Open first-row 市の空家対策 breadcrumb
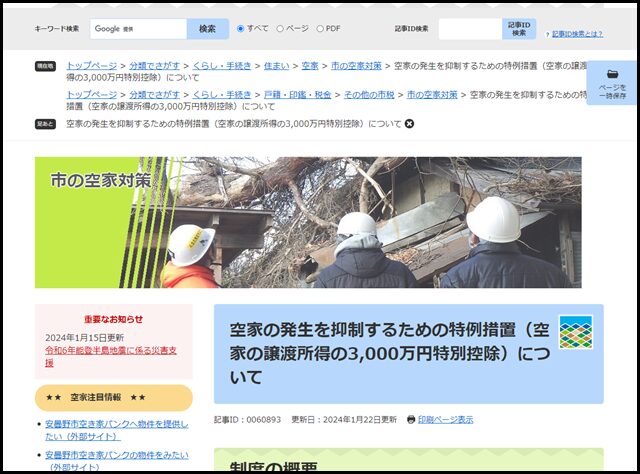This screenshot has width=640, height=474. (x=356, y=66)
